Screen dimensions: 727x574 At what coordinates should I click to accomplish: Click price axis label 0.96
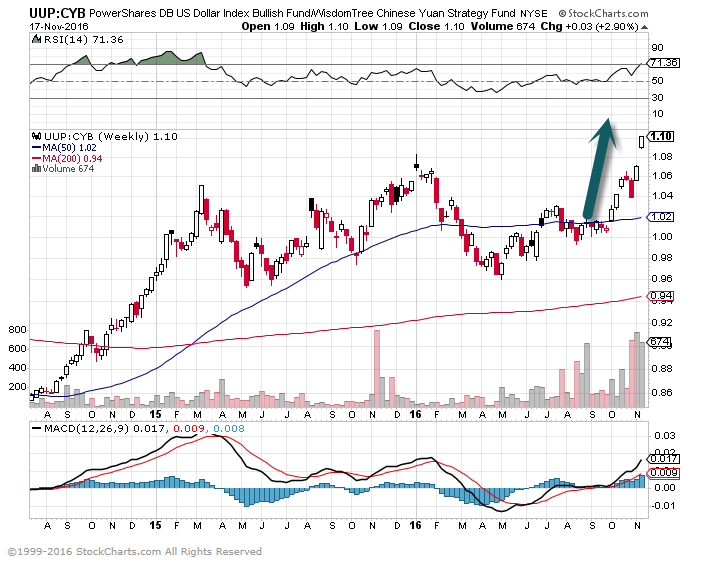662,279
